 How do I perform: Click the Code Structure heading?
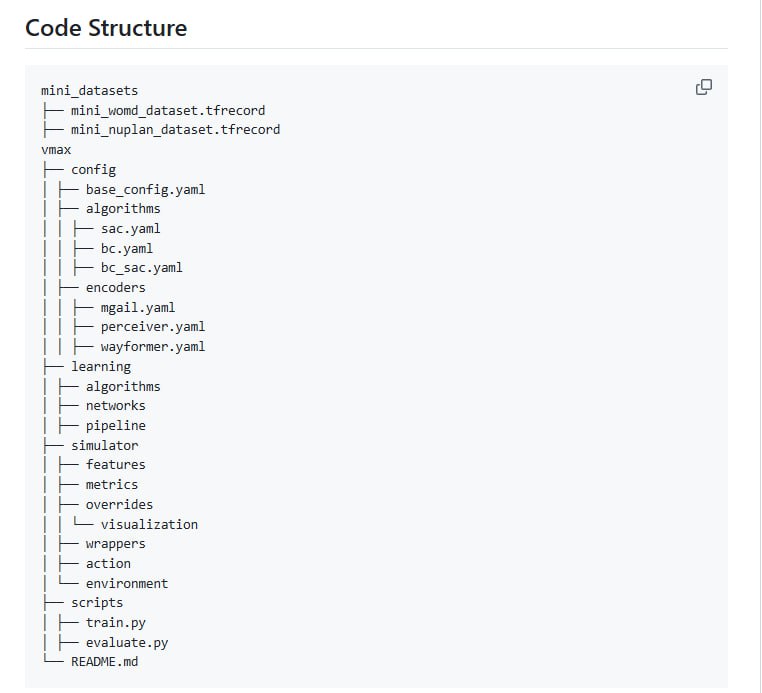click(106, 28)
